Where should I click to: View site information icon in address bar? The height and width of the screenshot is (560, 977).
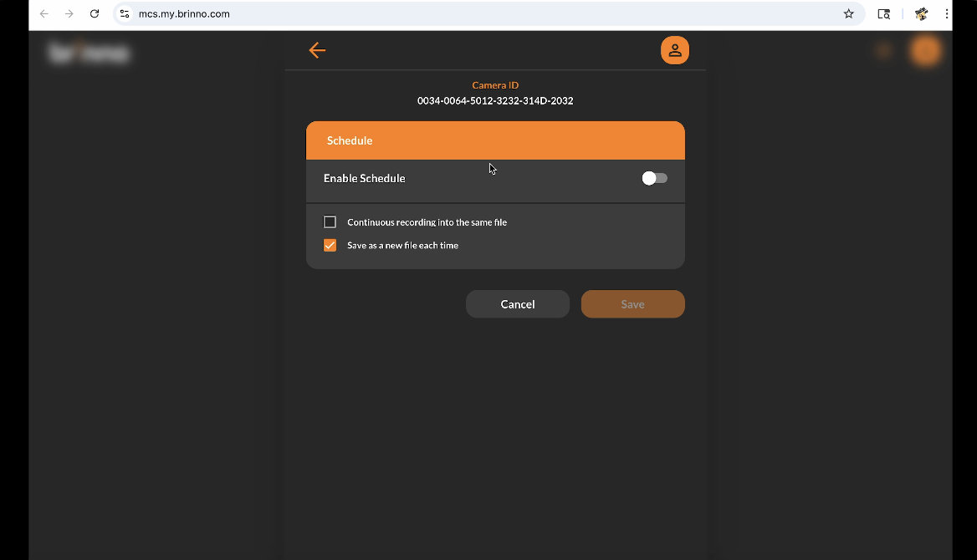tap(125, 14)
